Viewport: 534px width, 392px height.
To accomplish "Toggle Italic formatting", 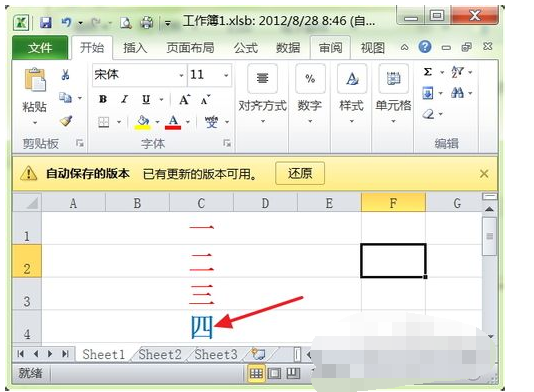I will pos(125,99).
